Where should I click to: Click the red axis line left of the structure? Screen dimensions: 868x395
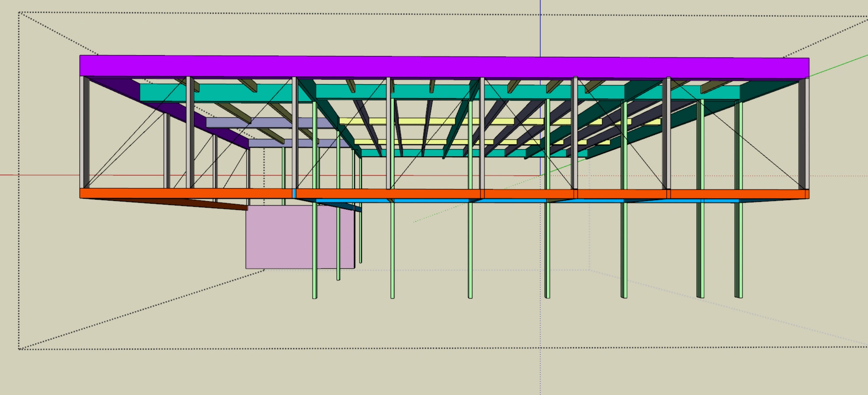(x=38, y=175)
